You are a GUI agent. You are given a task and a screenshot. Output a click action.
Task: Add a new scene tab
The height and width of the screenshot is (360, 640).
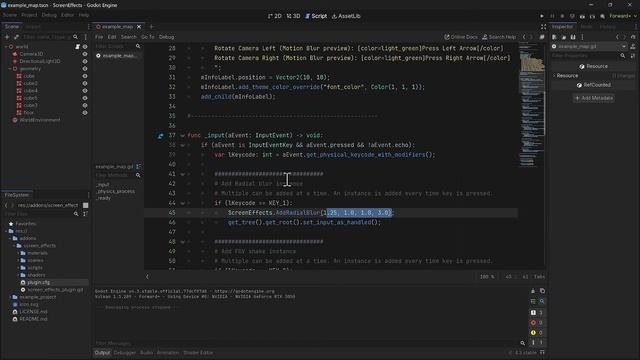click(151, 27)
